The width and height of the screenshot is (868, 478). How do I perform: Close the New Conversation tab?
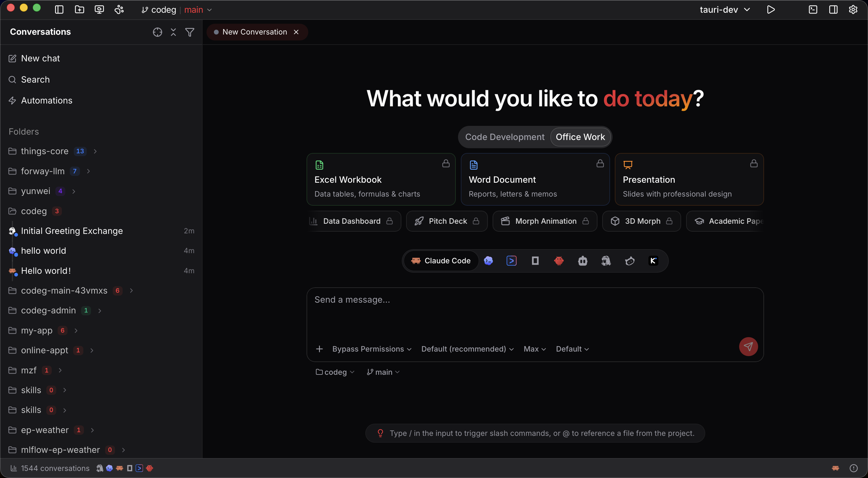(296, 32)
